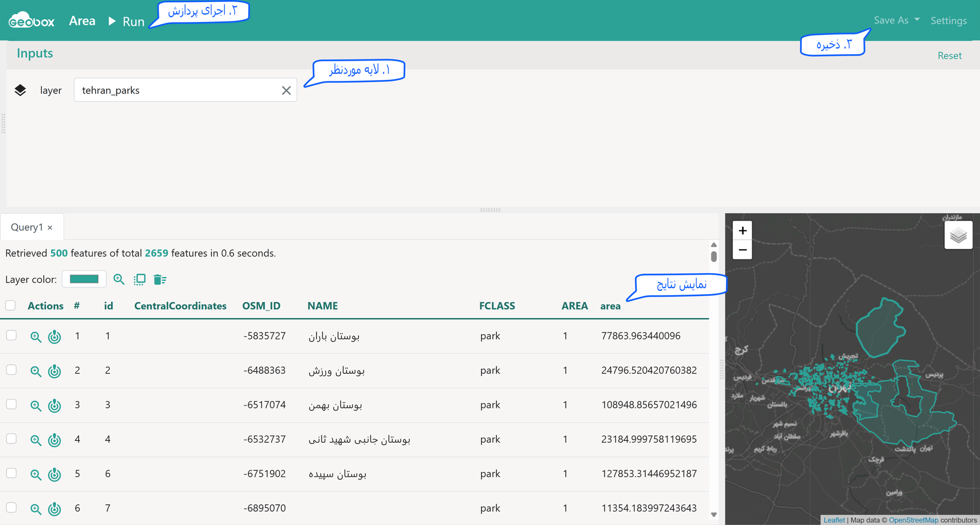980x525 pixels.
Task: Click the results scrollbar up arrow
Action: tap(714, 245)
